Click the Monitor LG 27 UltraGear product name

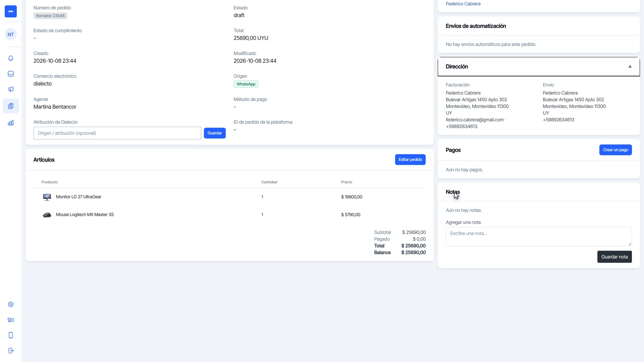click(x=78, y=197)
